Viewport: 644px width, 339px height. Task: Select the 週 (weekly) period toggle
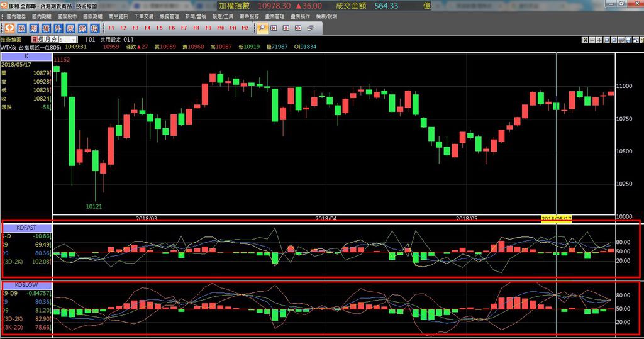(41, 40)
